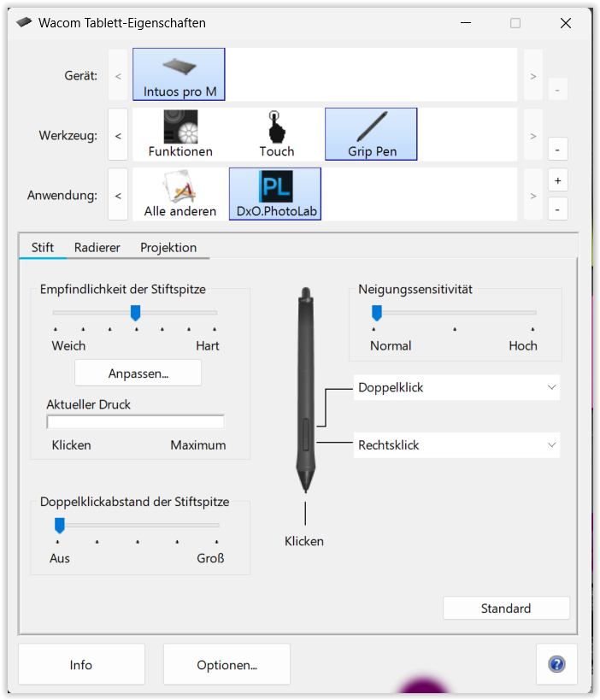
Task: Click the Anpassen... button
Action: 138,373
